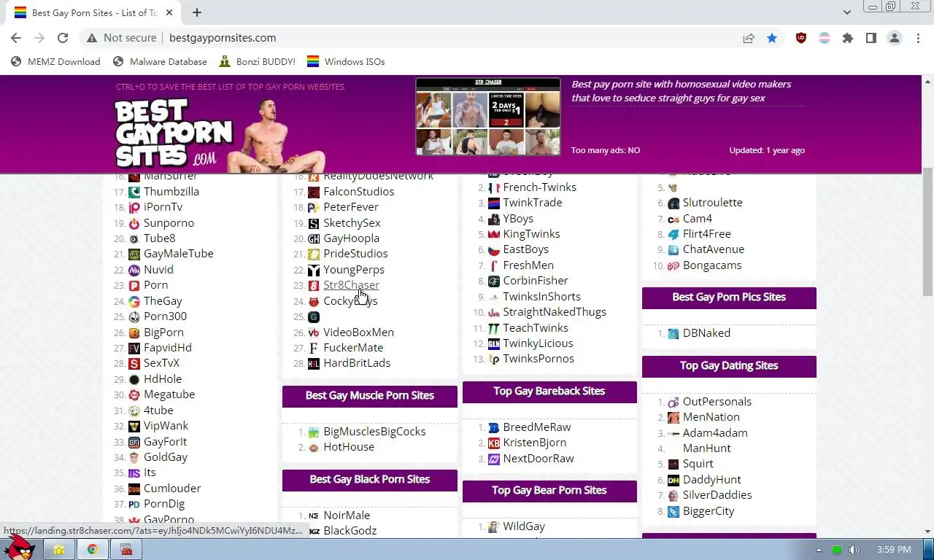Click the Str8Chaser preview thumbnail in banner
This screenshot has height=560, width=934.
(x=488, y=117)
